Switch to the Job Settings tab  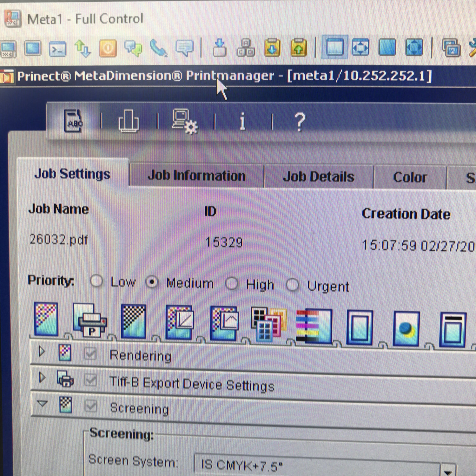pyautogui.click(x=72, y=174)
